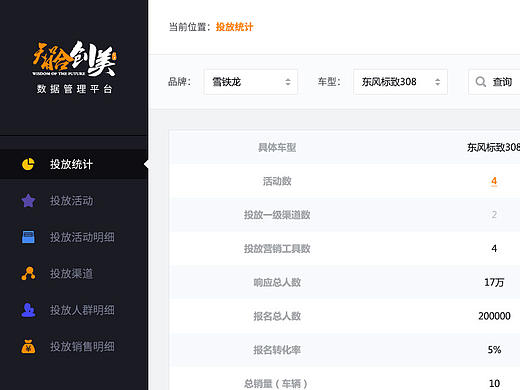Click the orange 活动数 value 4 link
Viewport: 520px width, 390px height.
click(494, 181)
